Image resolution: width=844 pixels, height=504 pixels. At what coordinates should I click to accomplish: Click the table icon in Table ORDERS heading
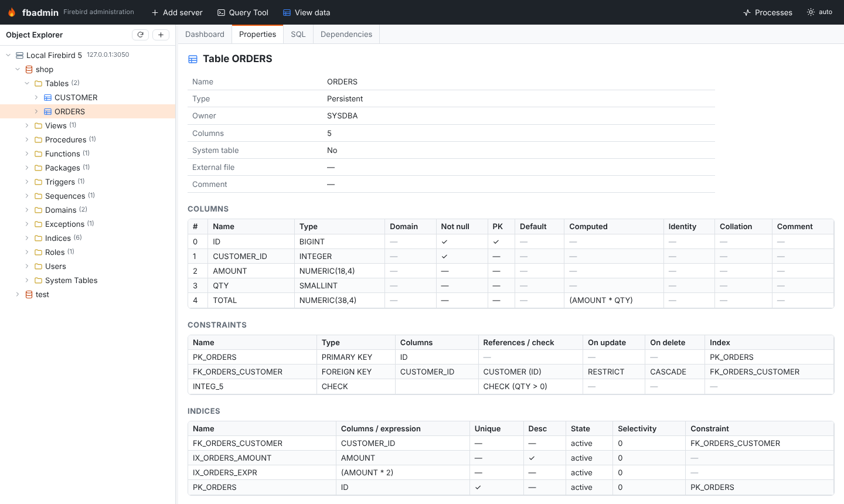(193, 59)
